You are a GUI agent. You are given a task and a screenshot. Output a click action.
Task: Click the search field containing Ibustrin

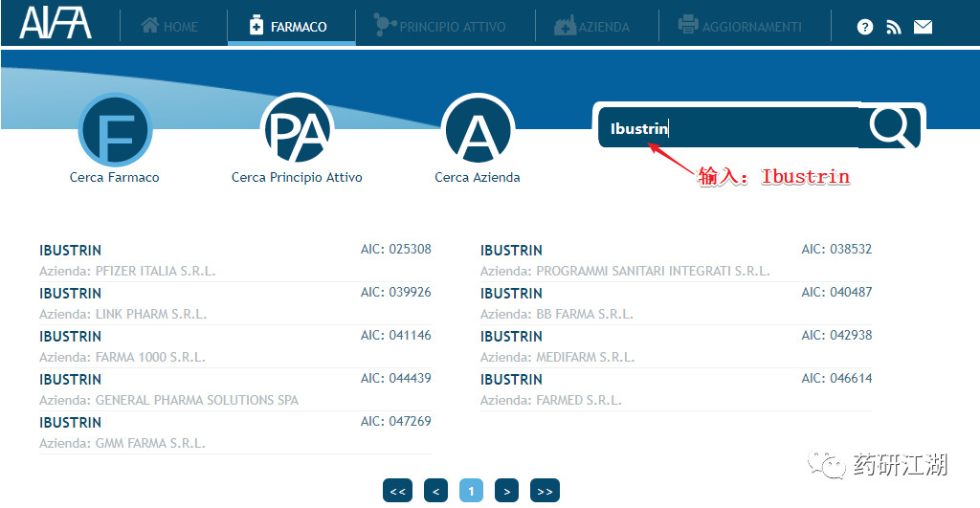click(728, 128)
